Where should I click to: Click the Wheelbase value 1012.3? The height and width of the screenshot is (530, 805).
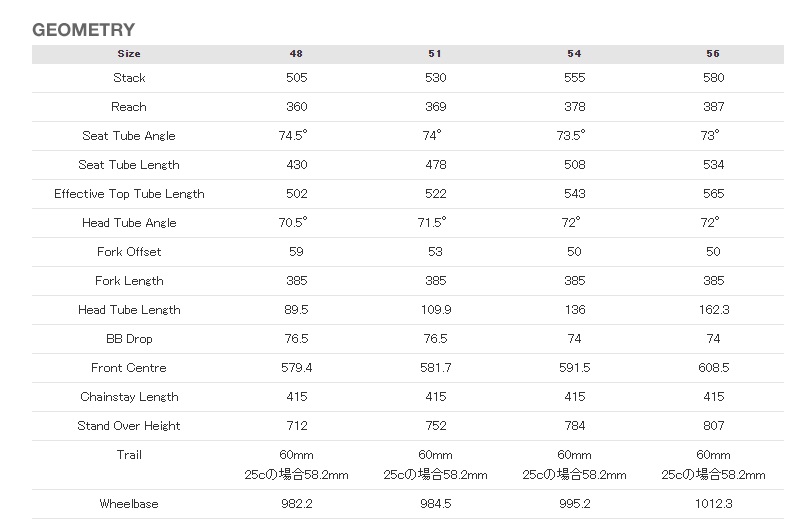point(714,504)
